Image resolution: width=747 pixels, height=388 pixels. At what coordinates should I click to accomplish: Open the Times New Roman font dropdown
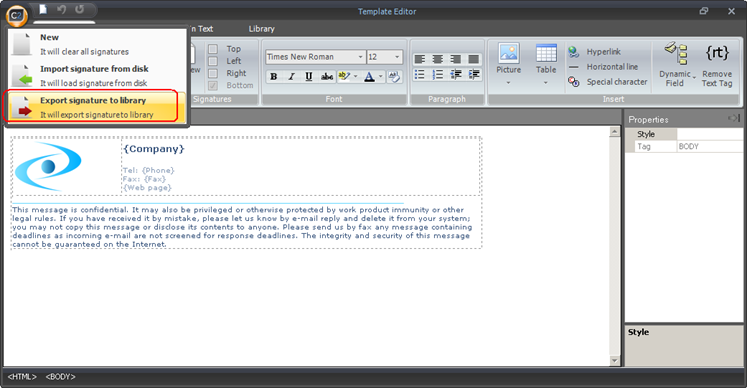tap(361, 57)
